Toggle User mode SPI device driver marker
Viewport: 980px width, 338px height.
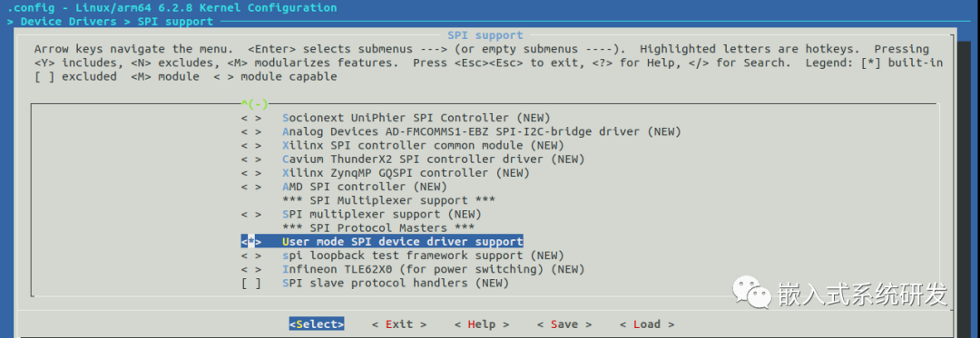click(x=251, y=241)
